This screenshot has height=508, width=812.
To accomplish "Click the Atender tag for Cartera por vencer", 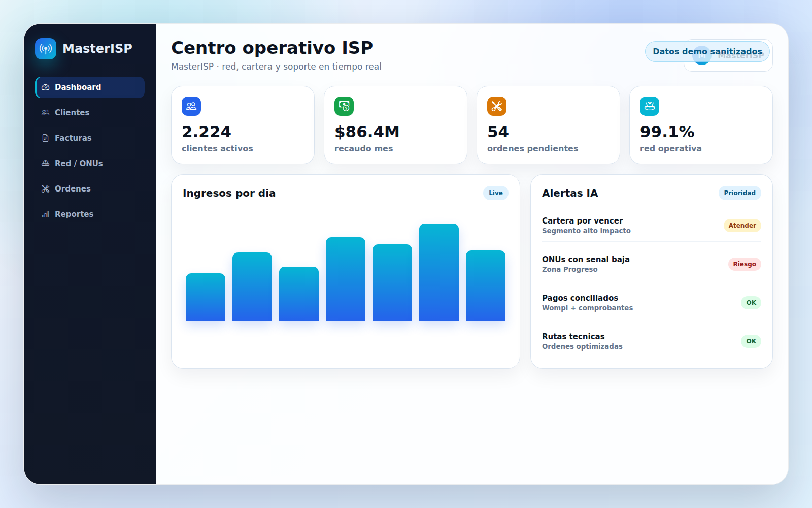I will coord(742,226).
